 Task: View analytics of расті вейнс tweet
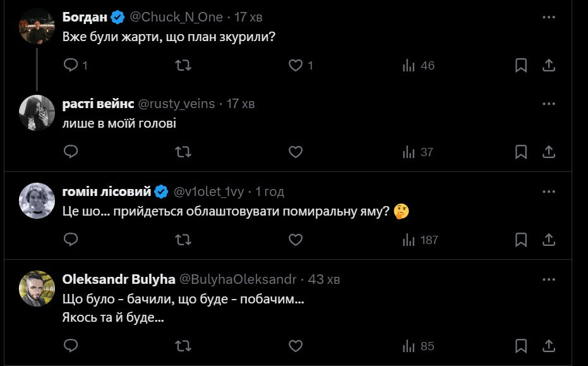click(x=417, y=152)
